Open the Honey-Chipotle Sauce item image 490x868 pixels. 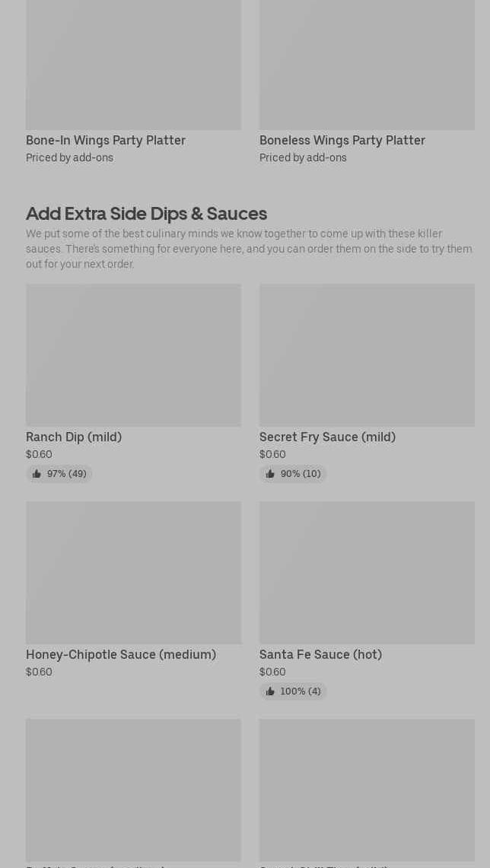pyautogui.click(x=133, y=573)
